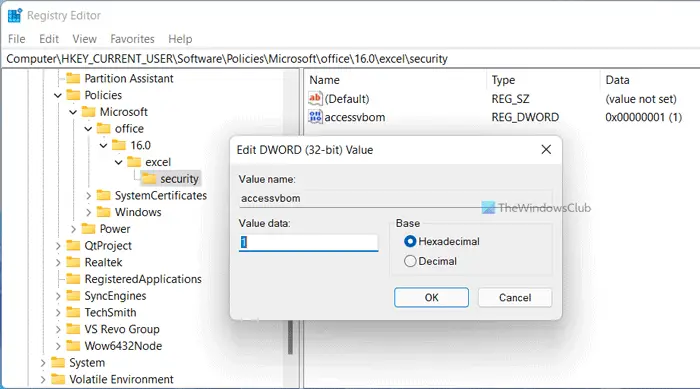Viewport: 700px width, 389px height.
Task: Click the Windows folder icon
Action: [104, 212]
